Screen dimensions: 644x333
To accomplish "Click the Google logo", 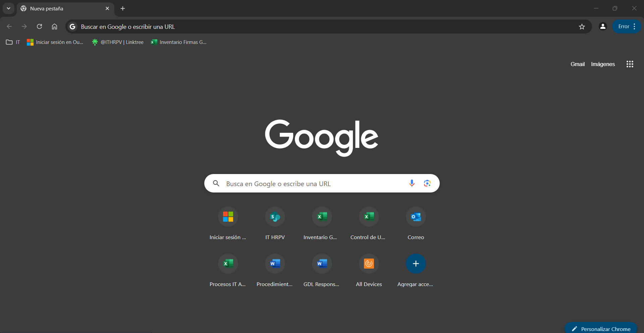I will [x=322, y=137].
